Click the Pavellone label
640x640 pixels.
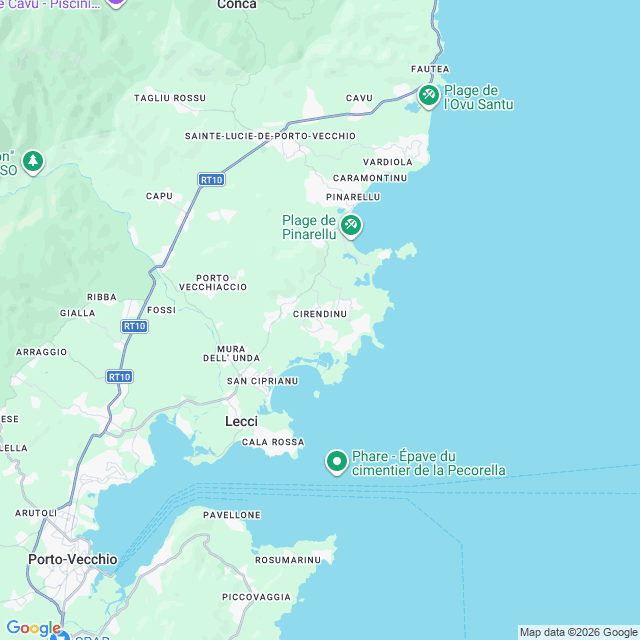click(x=232, y=515)
